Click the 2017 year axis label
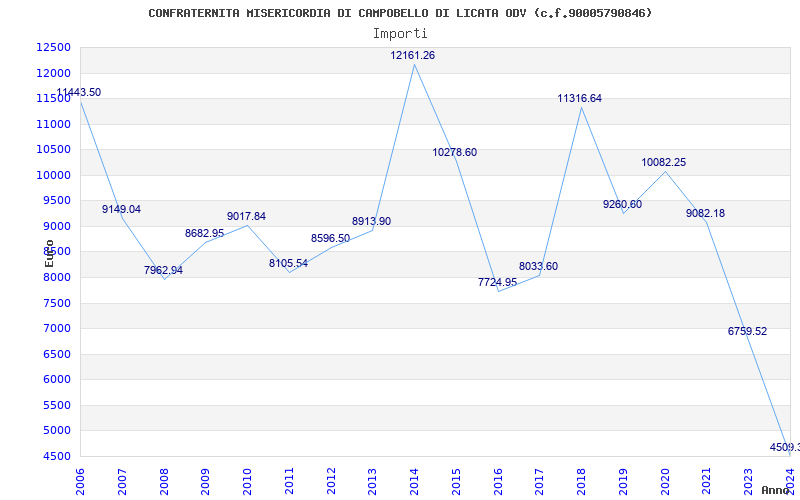The height and width of the screenshot is (500, 800). click(x=540, y=481)
